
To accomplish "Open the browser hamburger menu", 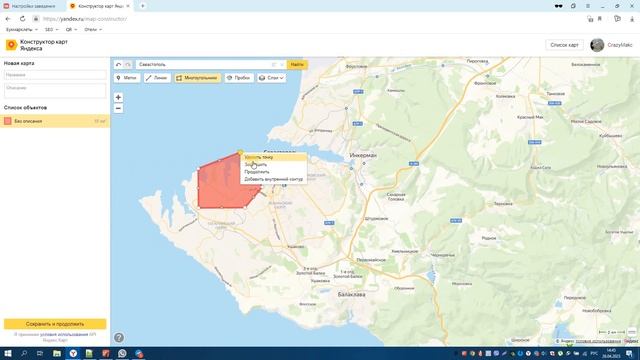I will pyautogui.click(x=588, y=6).
